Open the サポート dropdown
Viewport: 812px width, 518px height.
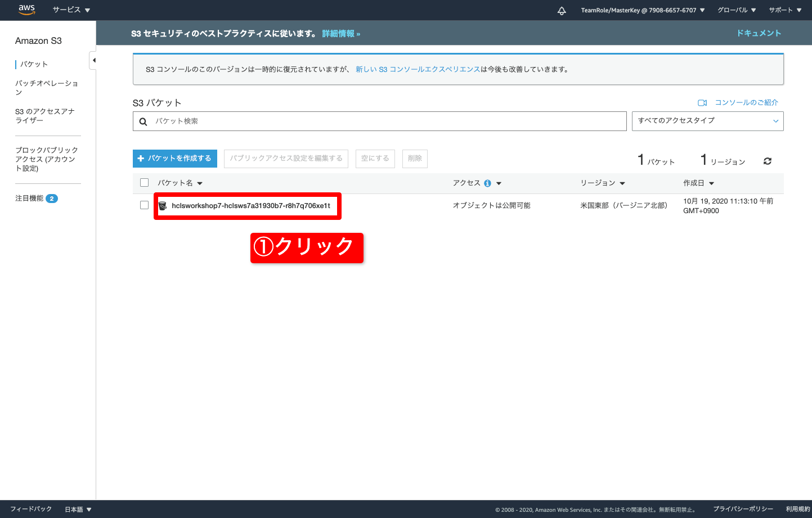(x=785, y=10)
